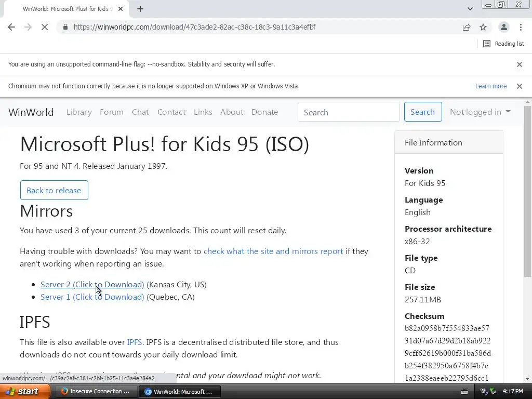Click the site Search text field

coord(349,112)
